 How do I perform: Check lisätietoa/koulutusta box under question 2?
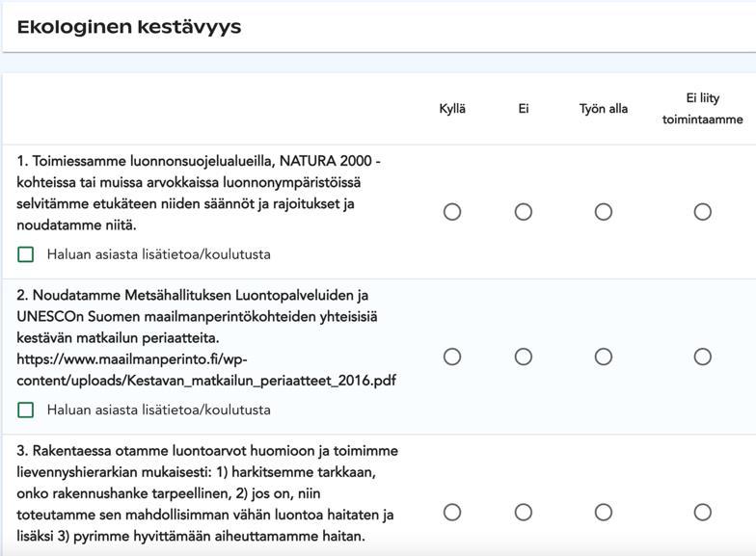point(26,410)
